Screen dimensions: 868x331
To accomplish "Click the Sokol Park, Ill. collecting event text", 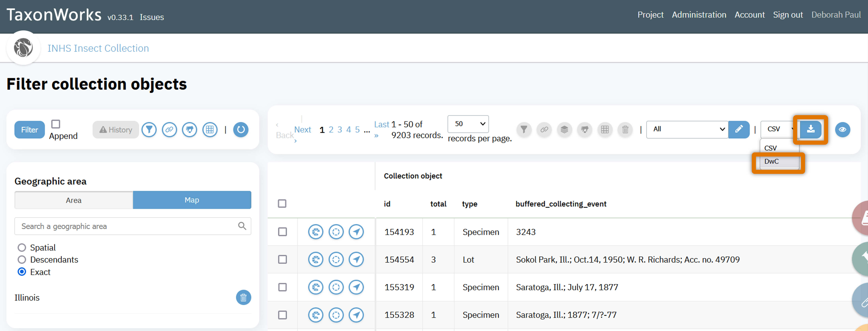I will [628, 260].
